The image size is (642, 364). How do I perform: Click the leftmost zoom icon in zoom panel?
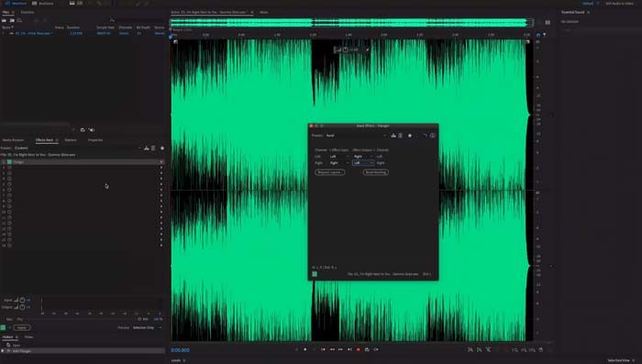[x=470, y=349]
